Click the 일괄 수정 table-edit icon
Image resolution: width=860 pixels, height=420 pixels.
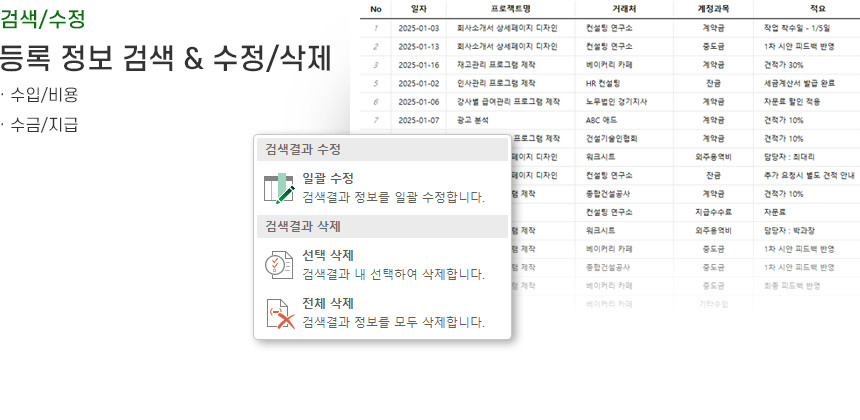click(x=279, y=187)
